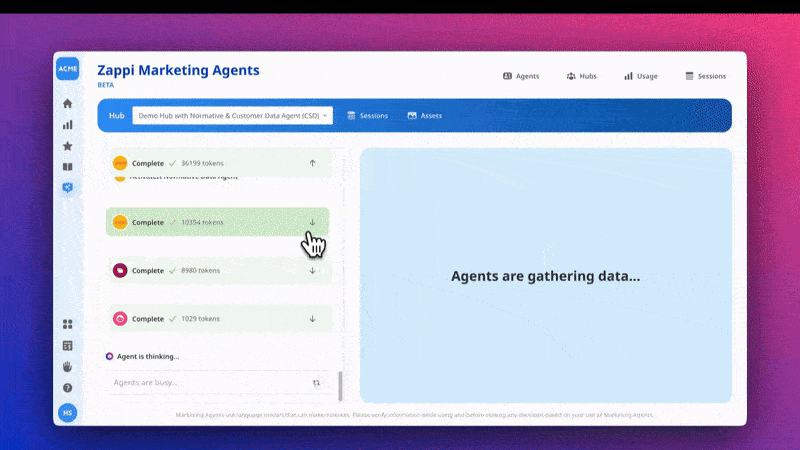Open the star favorites sidebar icon

67,146
